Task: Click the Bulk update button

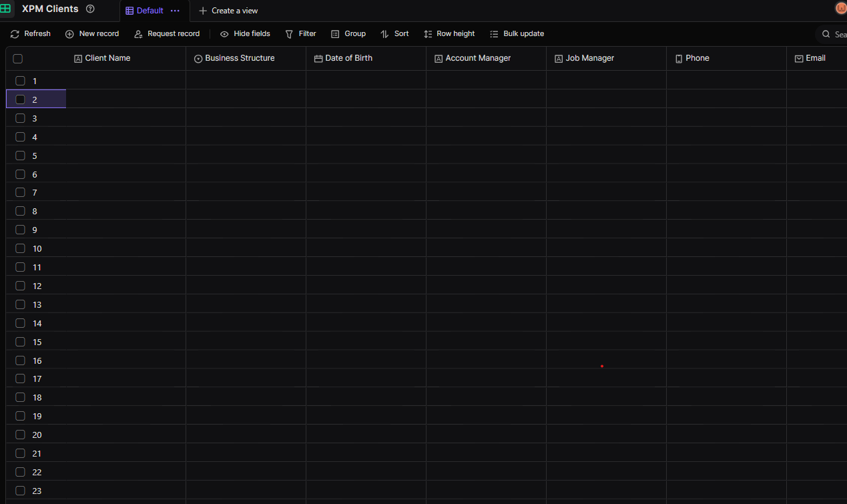Action: click(x=517, y=34)
